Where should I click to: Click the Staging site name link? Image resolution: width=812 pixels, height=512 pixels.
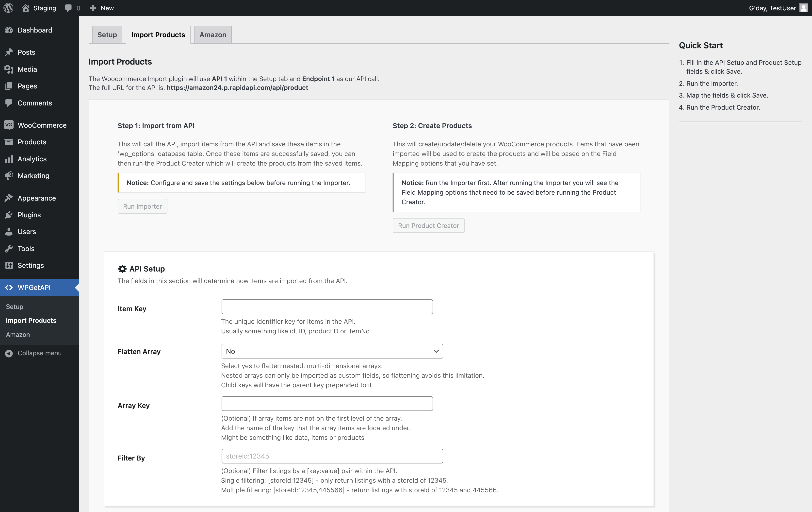pos(45,8)
